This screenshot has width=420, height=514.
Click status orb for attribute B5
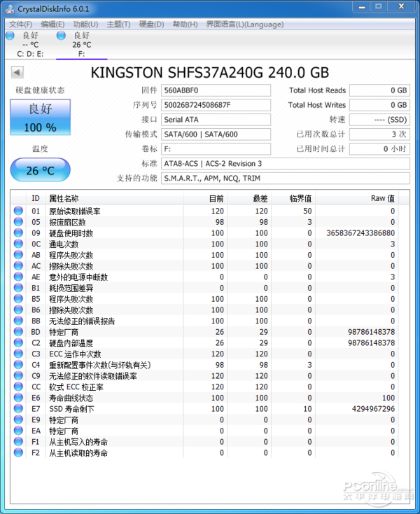(18, 298)
